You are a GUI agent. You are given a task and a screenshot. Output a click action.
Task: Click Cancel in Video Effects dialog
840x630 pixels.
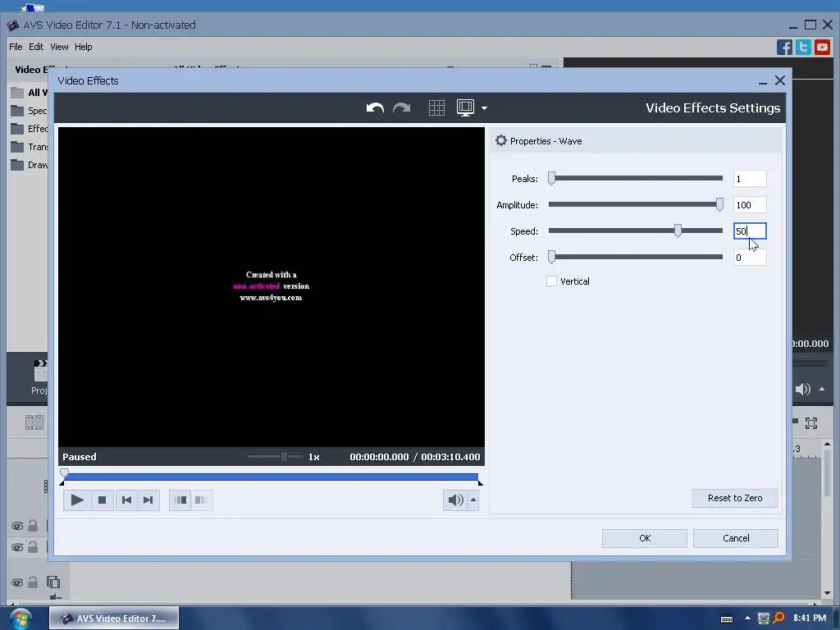click(x=736, y=538)
